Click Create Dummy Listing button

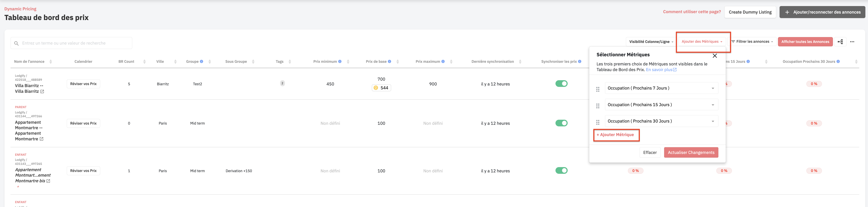[750, 12]
